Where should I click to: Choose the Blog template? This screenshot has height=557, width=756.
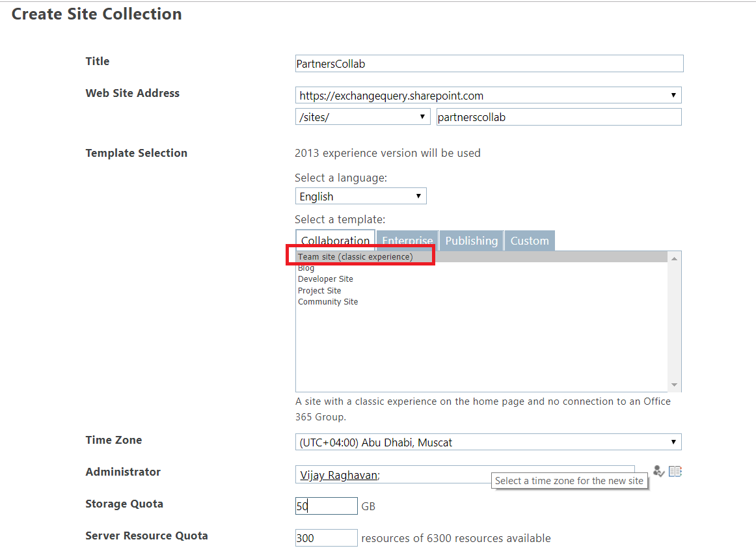(306, 267)
